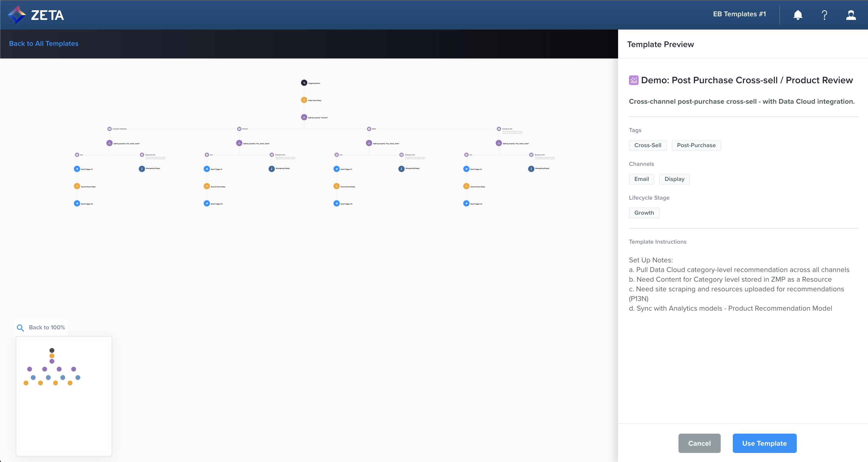Cancel the template preview
This screenshot has width=868, height=462.
(x=699, y=443)
